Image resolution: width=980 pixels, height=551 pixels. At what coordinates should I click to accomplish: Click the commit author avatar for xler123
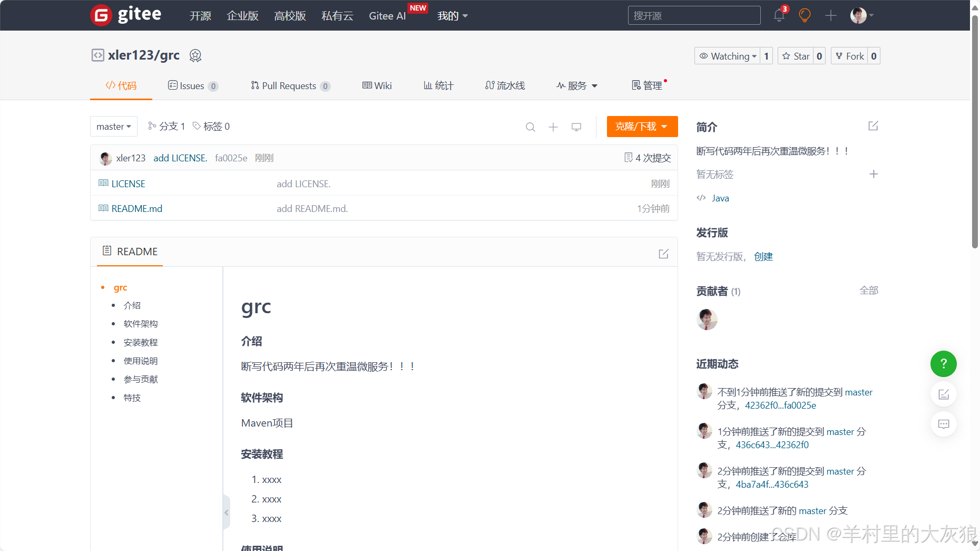[x=105, y=158]
